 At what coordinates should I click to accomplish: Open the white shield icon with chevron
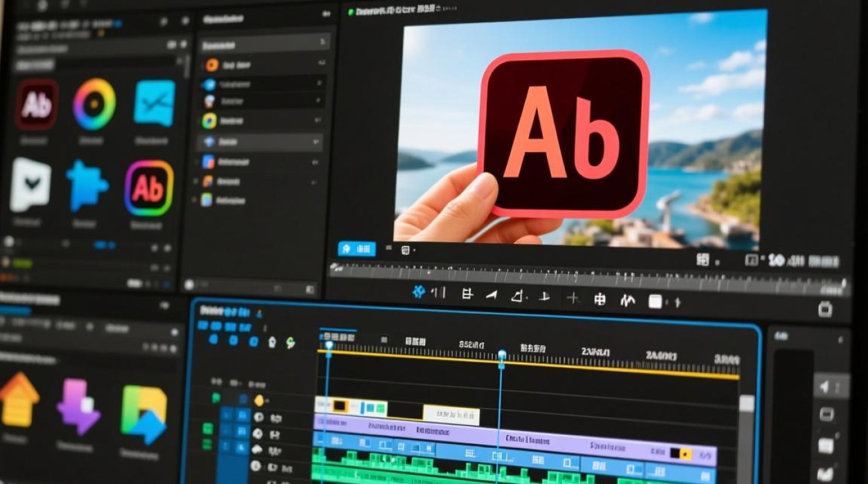[x=30, y=184]
